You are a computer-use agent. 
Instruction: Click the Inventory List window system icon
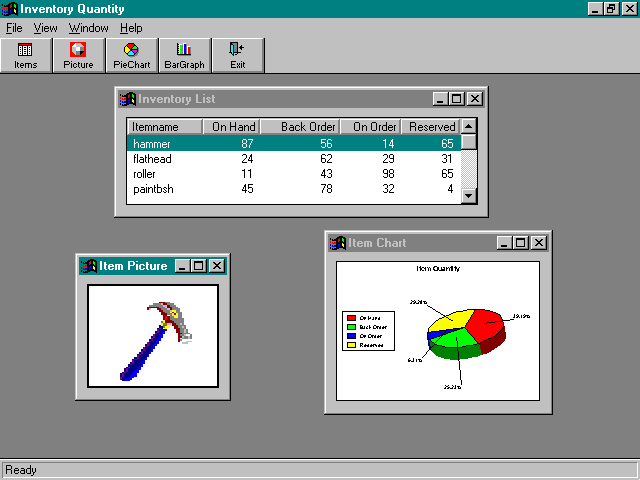point(128,99)
